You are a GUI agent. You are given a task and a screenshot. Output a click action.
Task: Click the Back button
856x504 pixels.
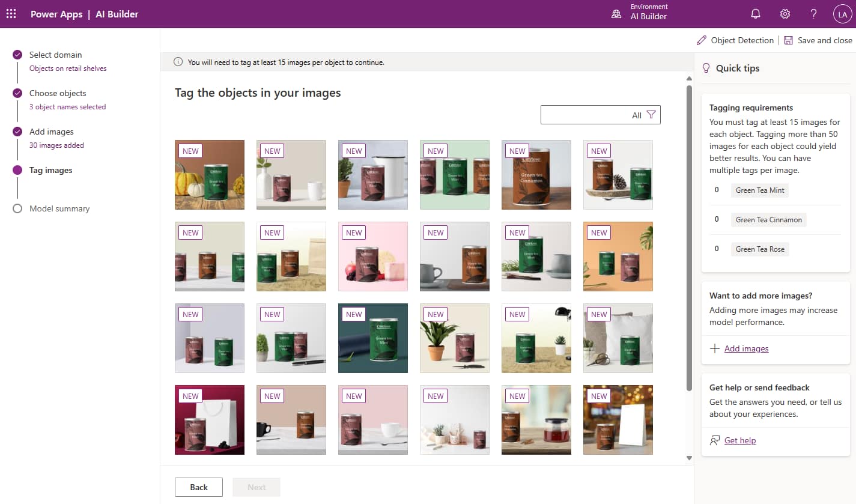(x=199, y=487)
